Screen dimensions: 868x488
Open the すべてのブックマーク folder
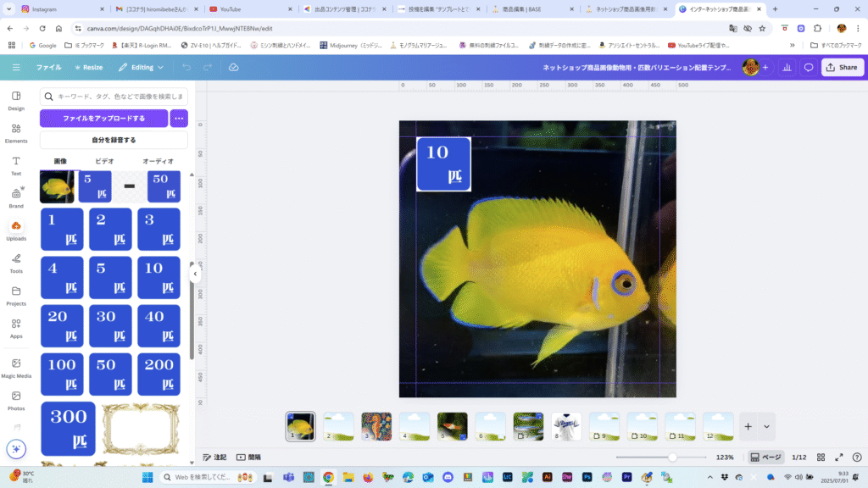pos(836,46)
